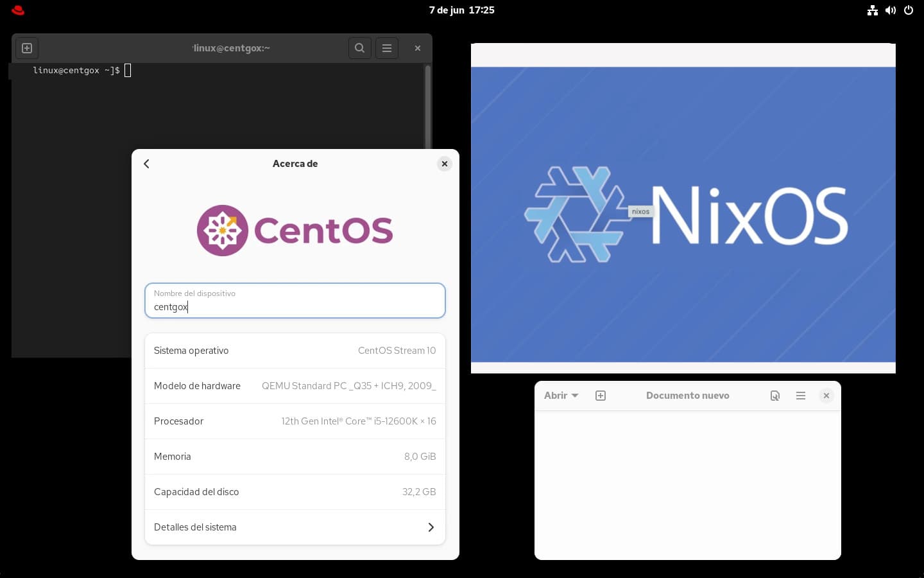This screenshot has height=578, width=924.
Task: Click the Acerca de dialog title
Action: point(295,164)
